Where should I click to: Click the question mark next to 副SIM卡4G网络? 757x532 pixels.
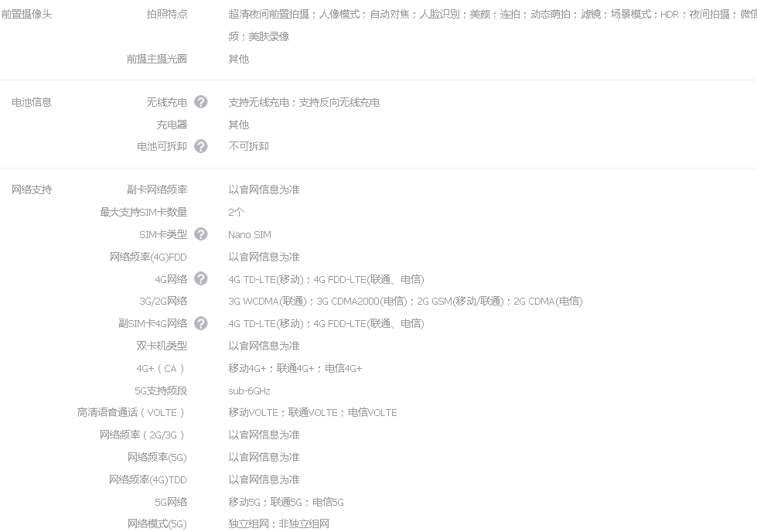201,323
